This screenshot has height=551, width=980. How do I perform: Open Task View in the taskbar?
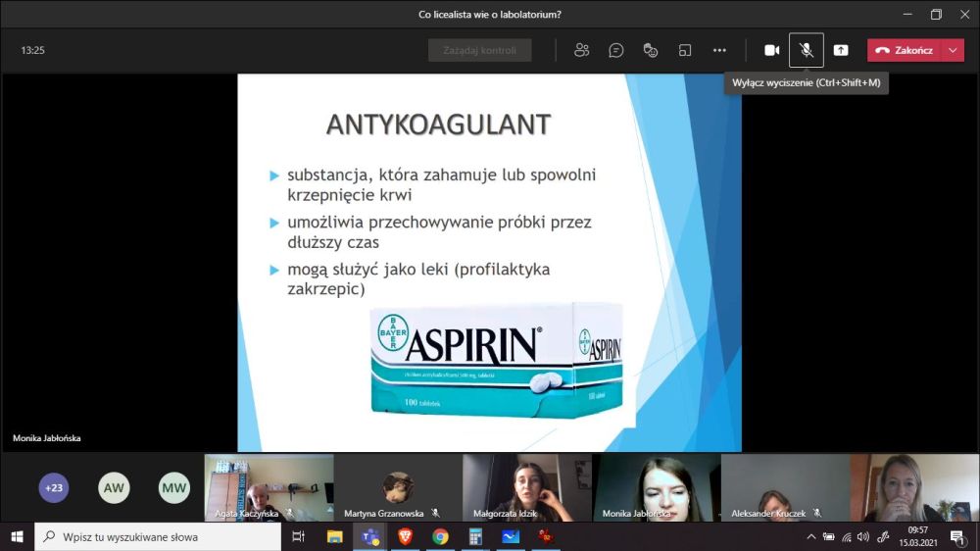299,536
